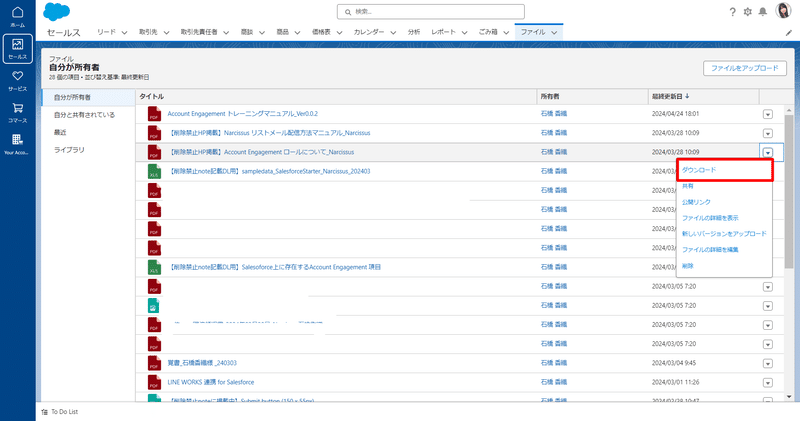Choose 新しいバージョンをアップロード from the menu
The image size is (800, 421).
[x=724, y=234]
